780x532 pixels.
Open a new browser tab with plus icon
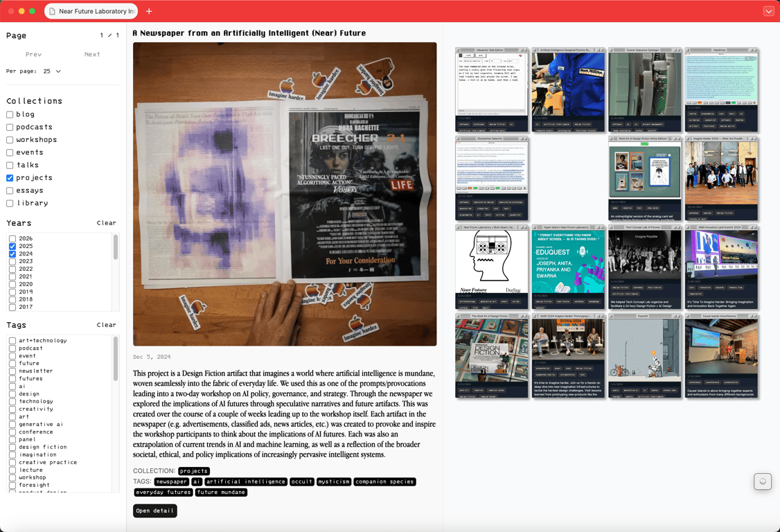pos(149,11)
